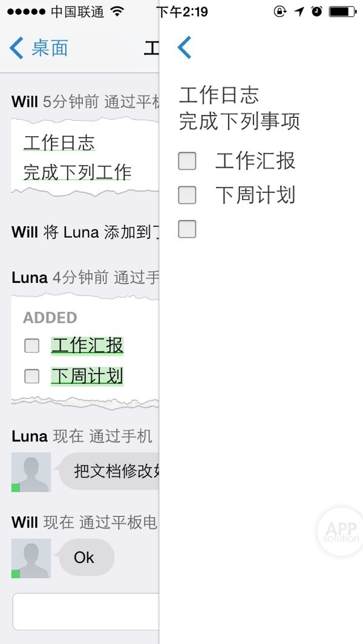Check the 下周计划 checkbox in document

[x=187, y=195]
